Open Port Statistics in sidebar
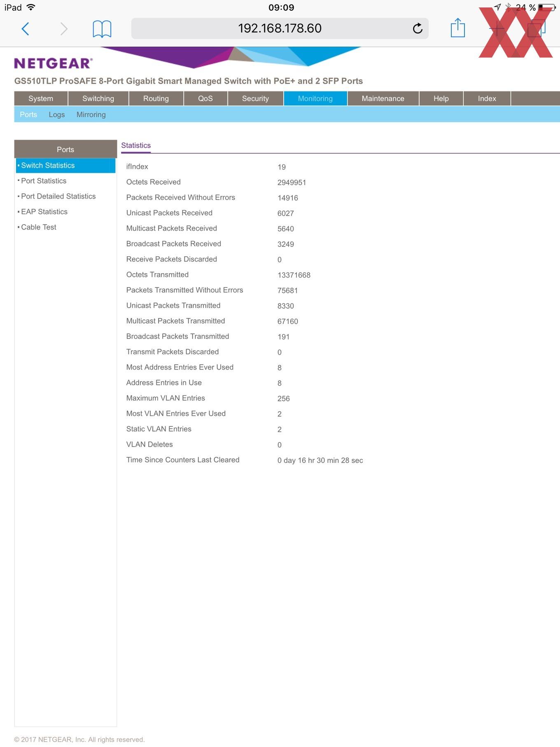The height and width of the screenshot is (747, 560). pos(44,181)
